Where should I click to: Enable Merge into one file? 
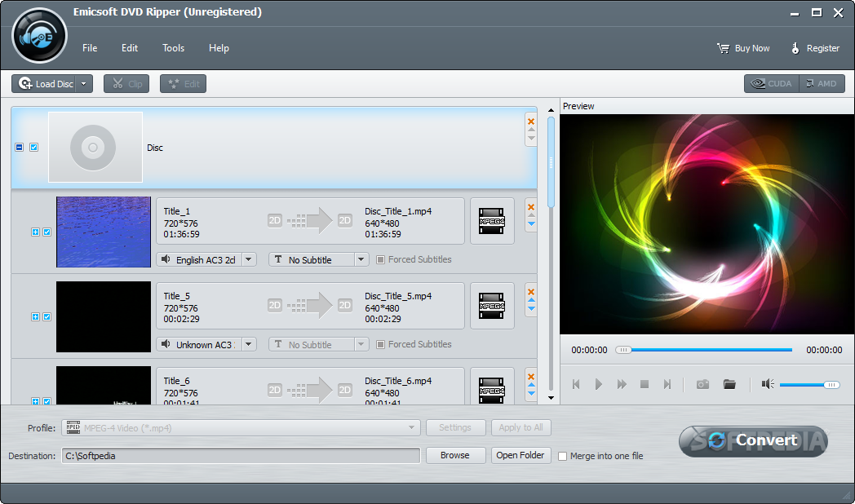(563, 457)
